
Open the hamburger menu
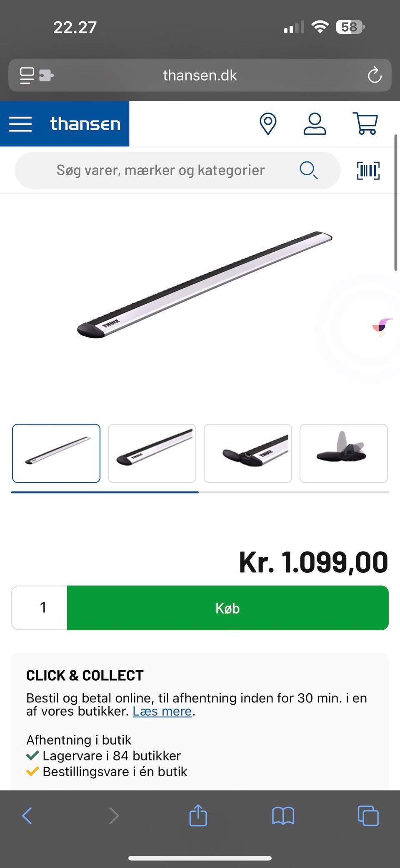(x=20, y=124)
